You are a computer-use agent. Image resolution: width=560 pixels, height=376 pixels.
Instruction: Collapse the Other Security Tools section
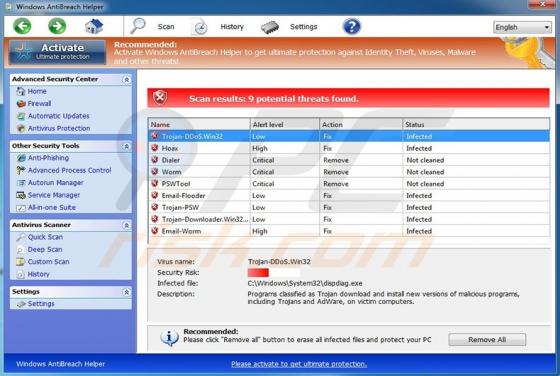tap(126, 146)
